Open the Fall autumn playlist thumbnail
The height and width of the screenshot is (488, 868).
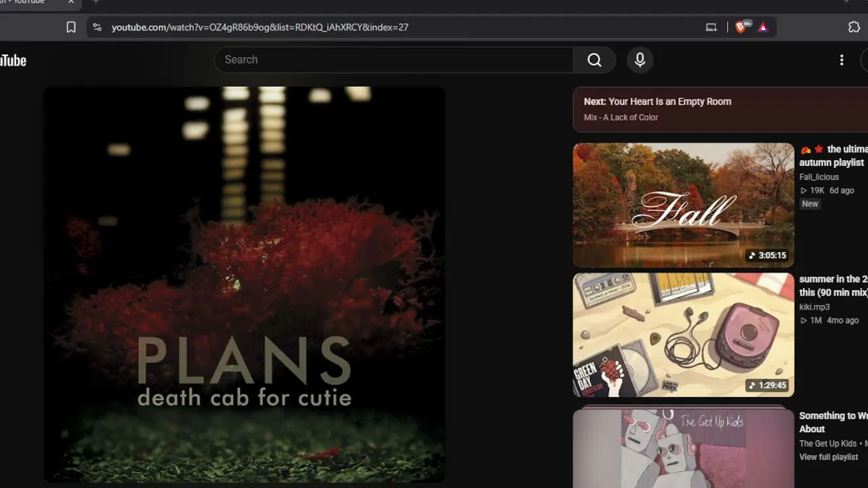[684, 205]
